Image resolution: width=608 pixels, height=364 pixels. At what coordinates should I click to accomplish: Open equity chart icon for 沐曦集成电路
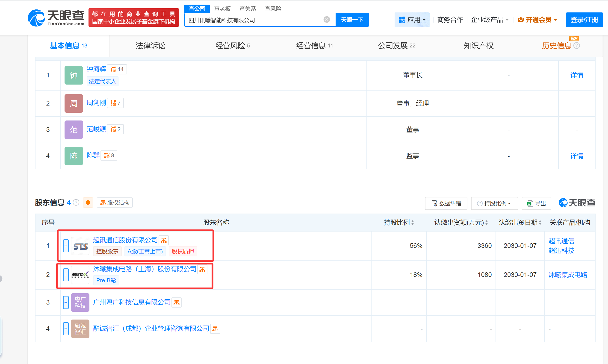(202, 270)
